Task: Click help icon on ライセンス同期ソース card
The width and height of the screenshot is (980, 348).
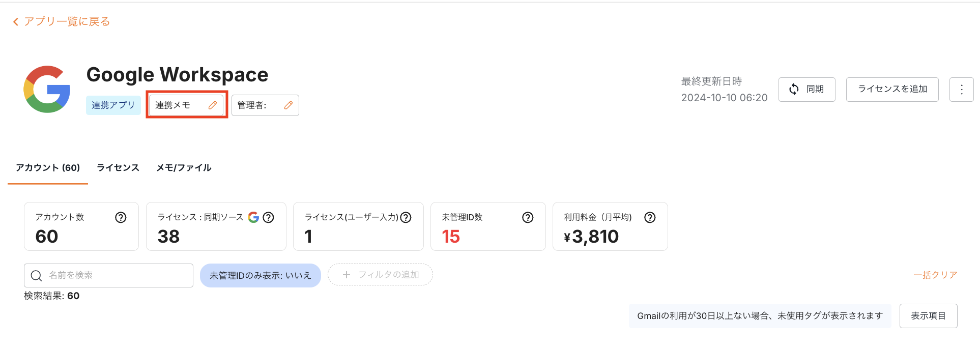Action: click(269, 218)
